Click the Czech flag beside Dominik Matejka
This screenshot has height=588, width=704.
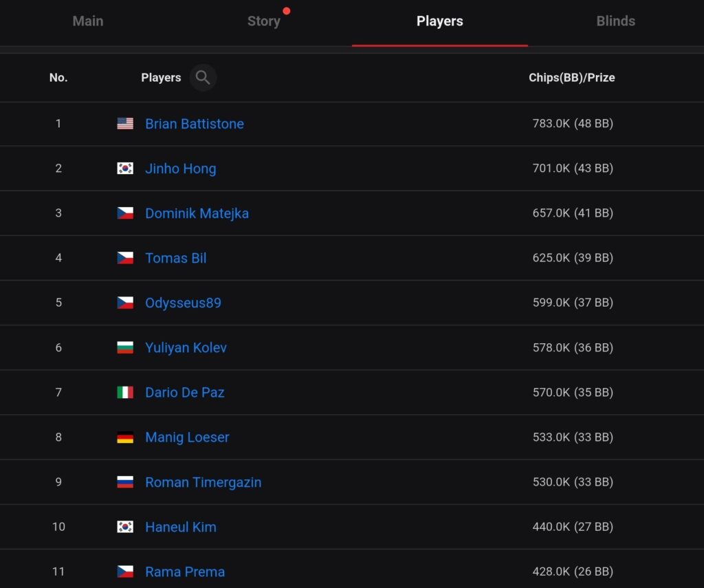pos(125,213)
